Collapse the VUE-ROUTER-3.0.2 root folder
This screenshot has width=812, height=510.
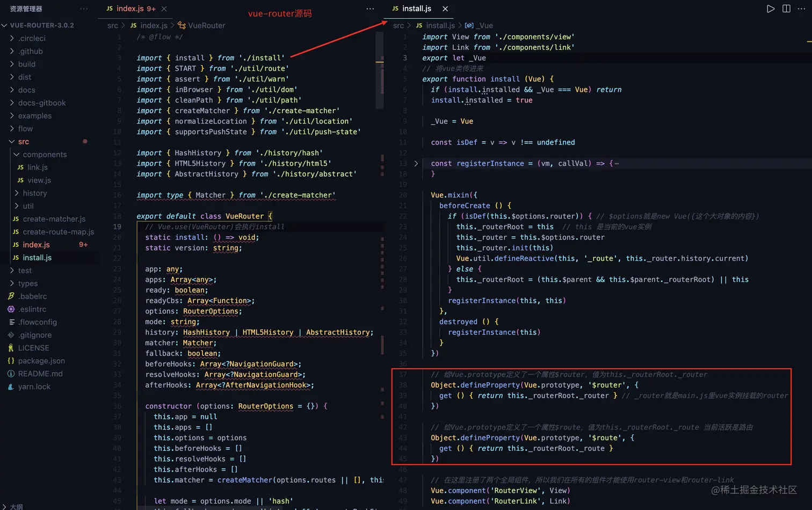4,25
